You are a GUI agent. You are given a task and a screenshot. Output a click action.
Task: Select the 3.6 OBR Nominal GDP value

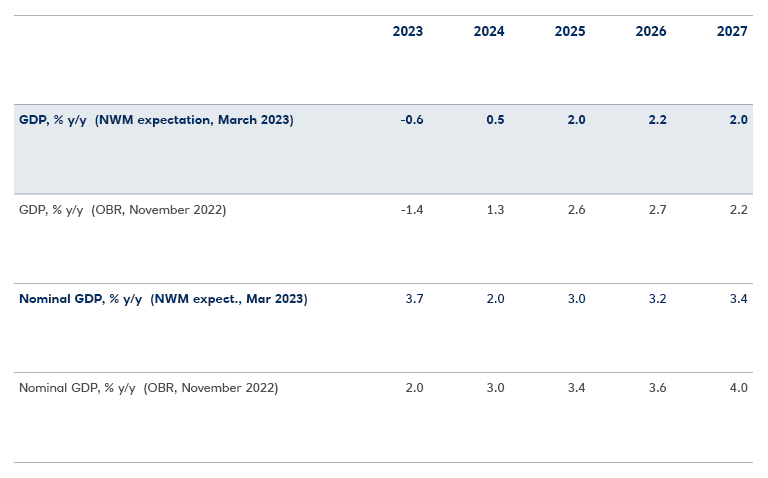coord(657,388)
